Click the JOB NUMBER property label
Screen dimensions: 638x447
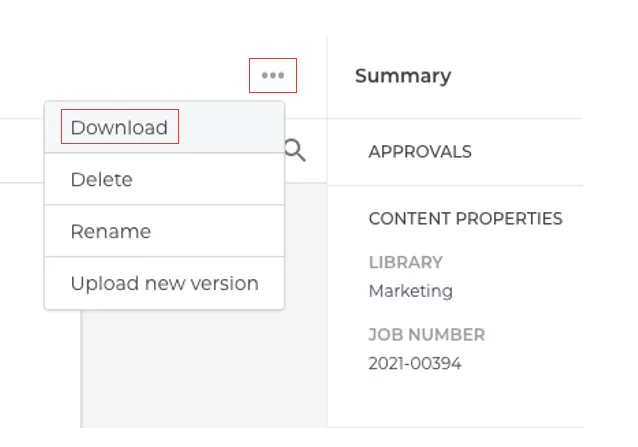coord(426,335)
